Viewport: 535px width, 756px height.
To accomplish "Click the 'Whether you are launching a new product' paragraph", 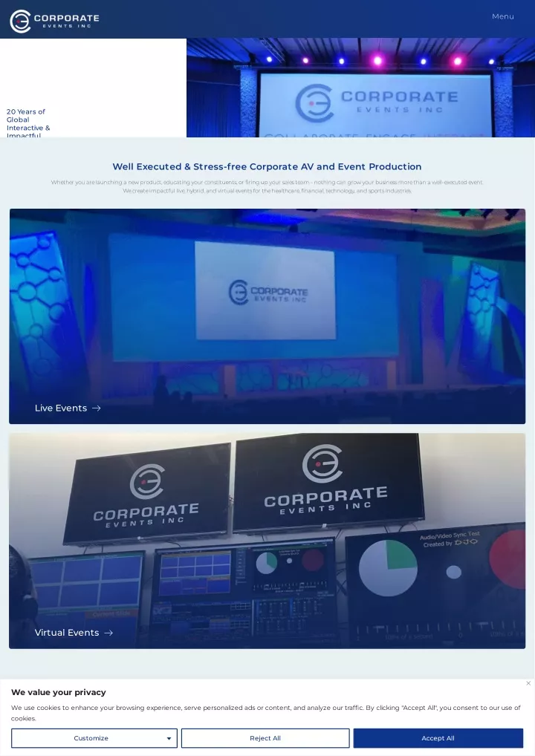I will (267, 186).
